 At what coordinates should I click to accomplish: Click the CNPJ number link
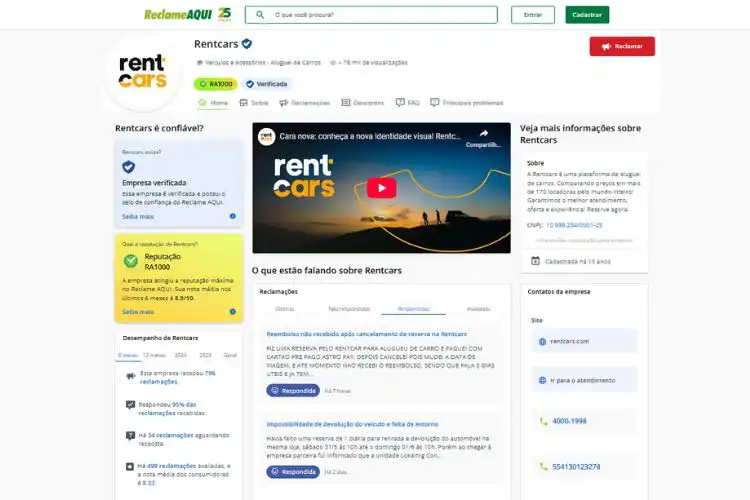(574, 225)
